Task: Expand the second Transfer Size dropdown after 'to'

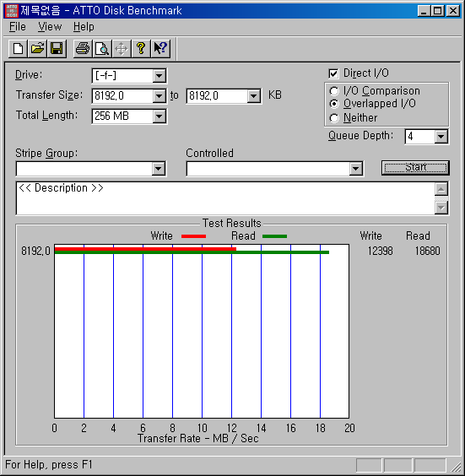Action: (253, 96)
